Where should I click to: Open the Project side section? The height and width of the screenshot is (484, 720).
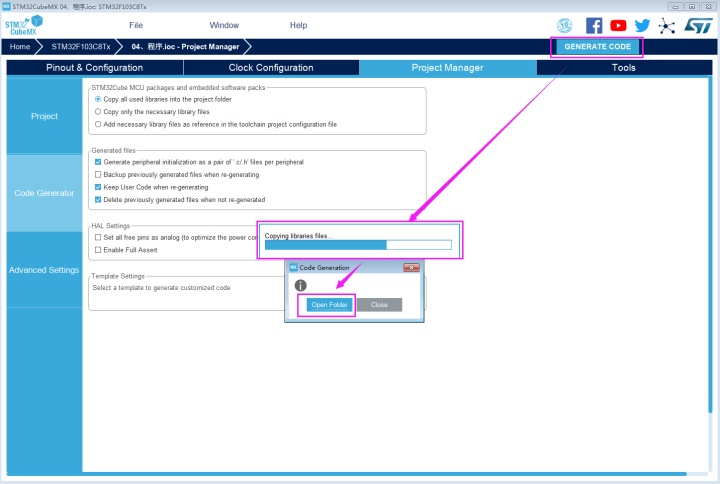tap(44, 116)
